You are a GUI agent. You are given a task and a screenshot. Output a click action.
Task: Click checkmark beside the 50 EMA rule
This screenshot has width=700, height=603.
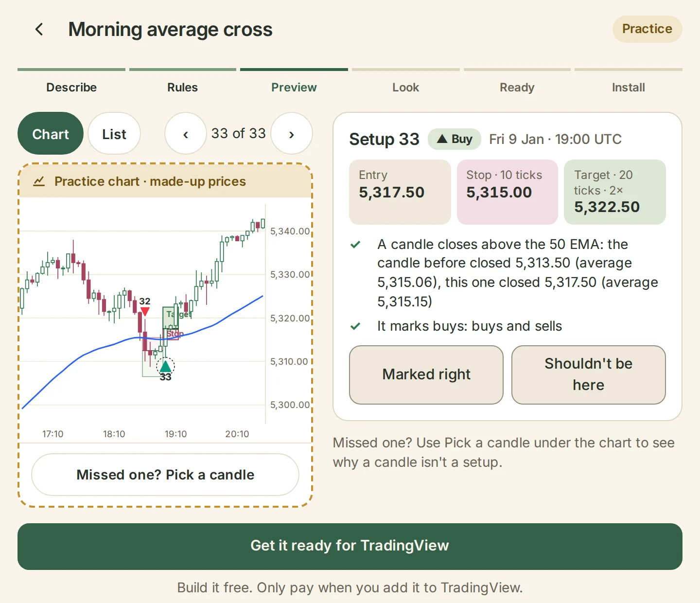click(x=355, y=245)
